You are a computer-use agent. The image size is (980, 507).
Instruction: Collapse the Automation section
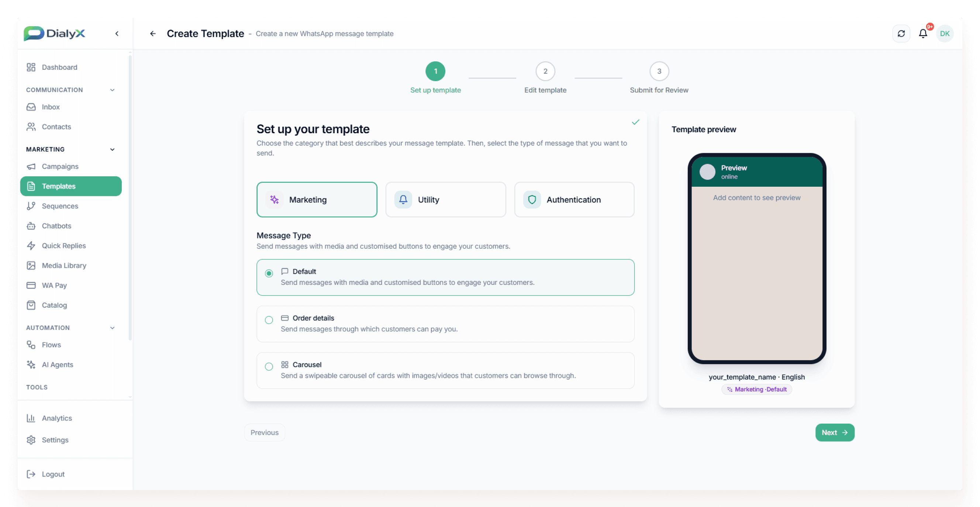point(112,327)
